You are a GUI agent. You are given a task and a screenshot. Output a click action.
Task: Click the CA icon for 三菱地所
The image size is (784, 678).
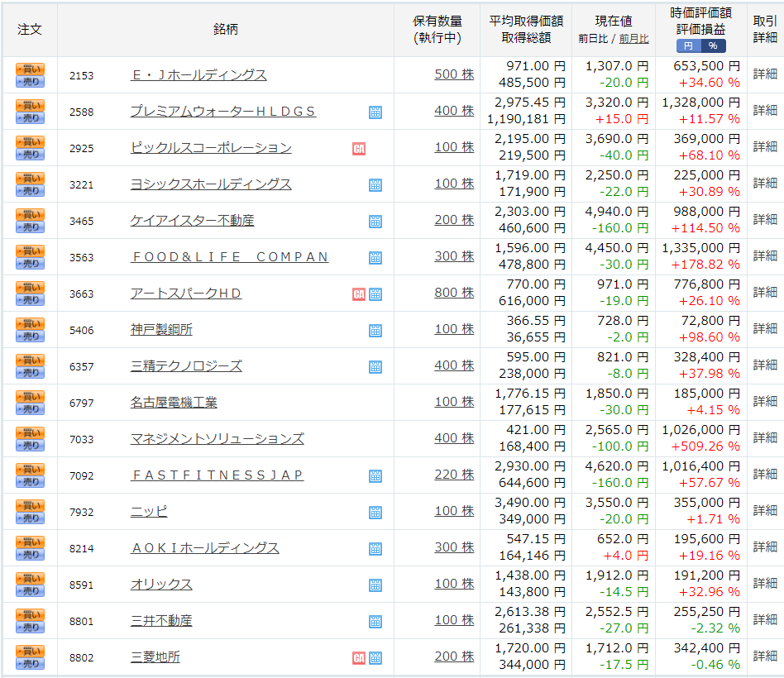tap(359, 658)
